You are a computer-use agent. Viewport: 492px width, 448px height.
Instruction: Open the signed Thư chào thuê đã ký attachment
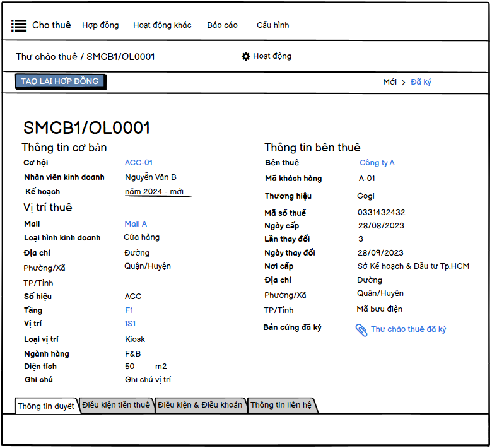click(x=408, y=329)
